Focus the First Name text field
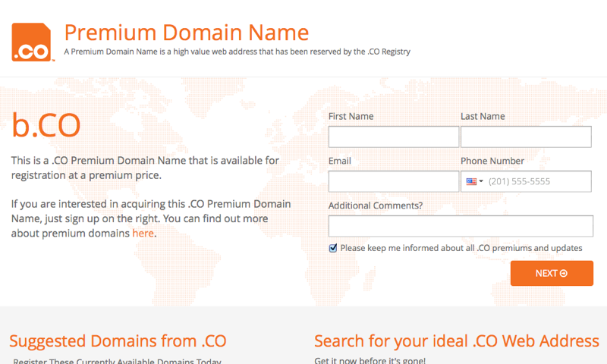This screenshot has width=607, height=364. [393, 136]
